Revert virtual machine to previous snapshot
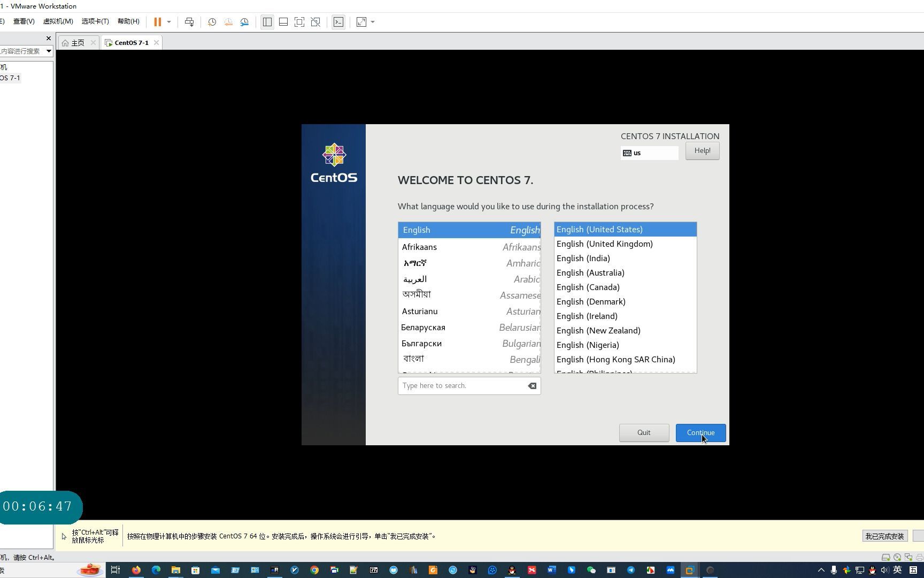Viewport: 924px width, 578px height. [x=228, y=22]
